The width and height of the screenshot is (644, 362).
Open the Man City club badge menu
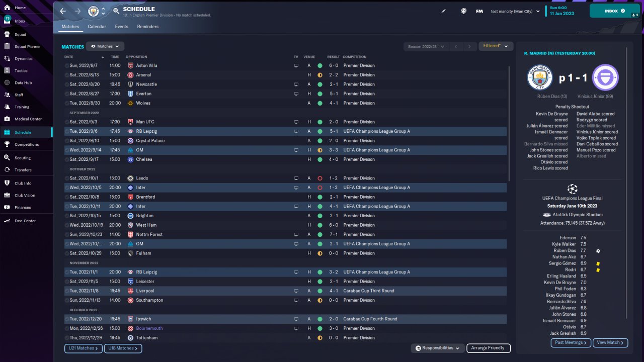pyautogui.click(x=93, y=11)
